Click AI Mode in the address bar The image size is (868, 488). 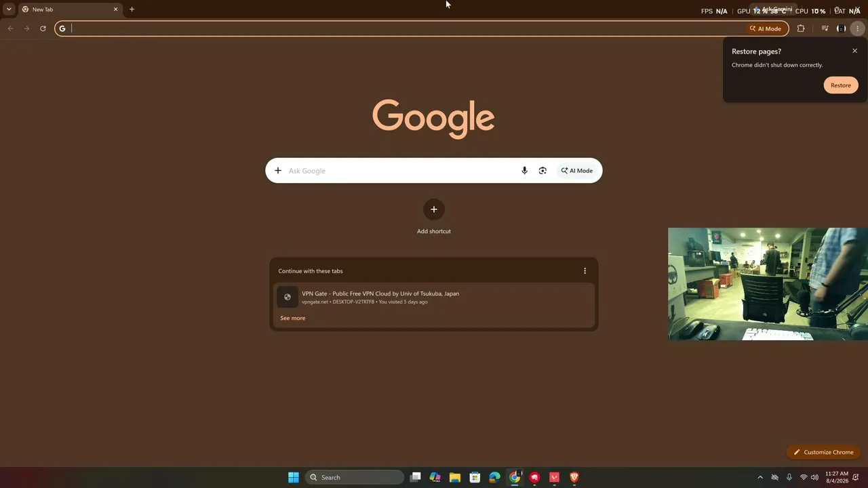tap(766, 28)
